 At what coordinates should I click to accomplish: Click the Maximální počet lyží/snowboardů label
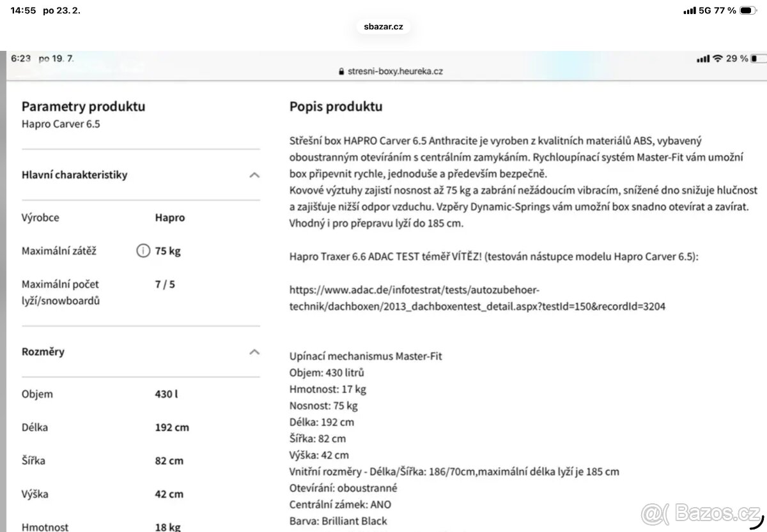click(x=61, y=293)
